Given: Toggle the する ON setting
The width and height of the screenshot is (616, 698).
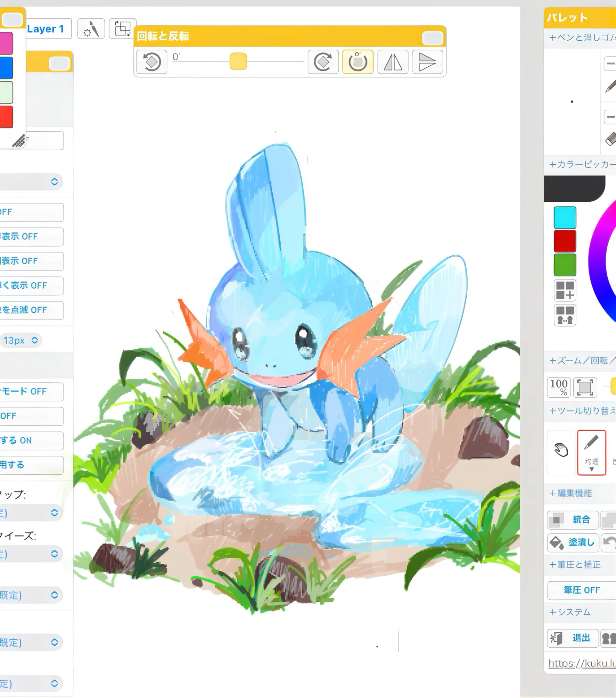Looking at the screenshot, I should [32, 441].
